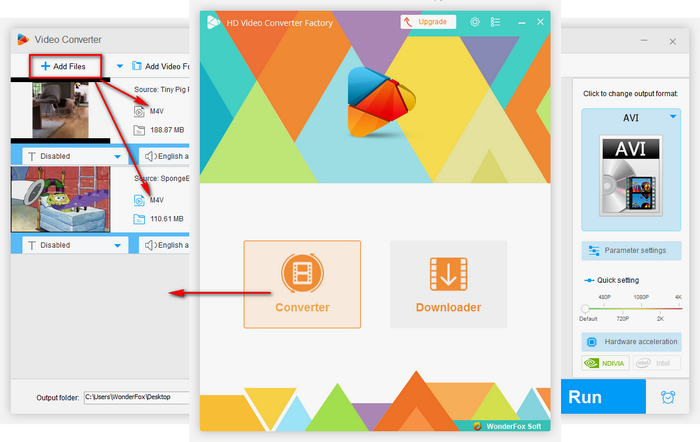700x442 pixels.
Task: Open settings gear in HD Video Converter Factory
Action: (x=475, y=22)
